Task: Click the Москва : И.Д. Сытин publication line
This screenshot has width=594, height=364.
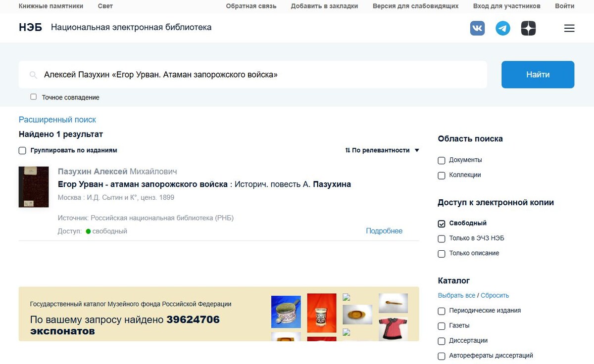Action: [116, 197]
